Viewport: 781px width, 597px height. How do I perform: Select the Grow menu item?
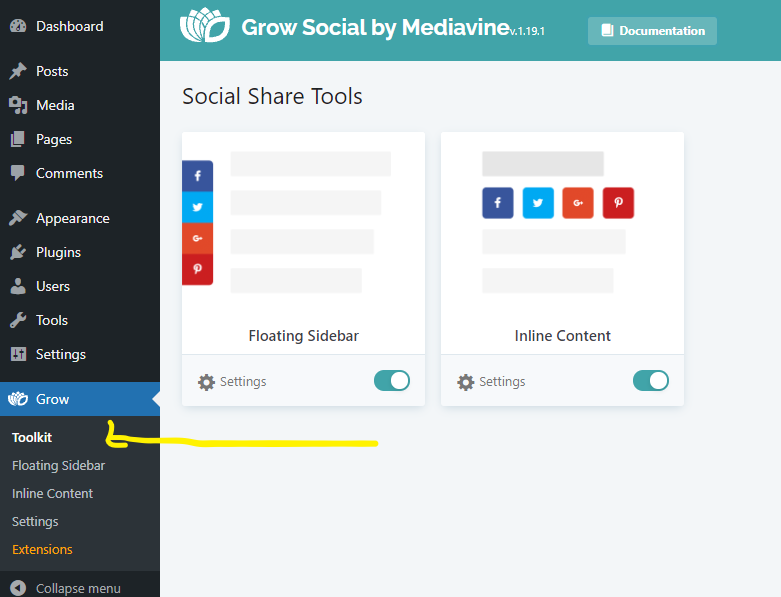click(80, 399)
